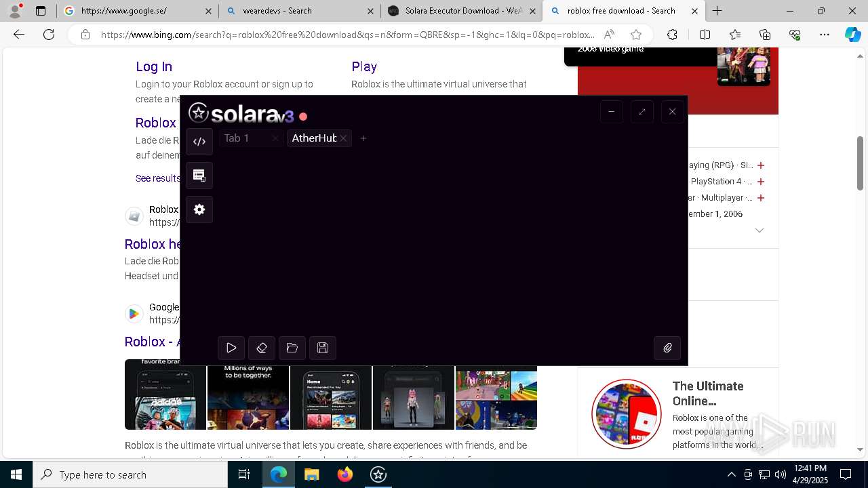Open the volume speaker tray icon

tap(781, 474)
